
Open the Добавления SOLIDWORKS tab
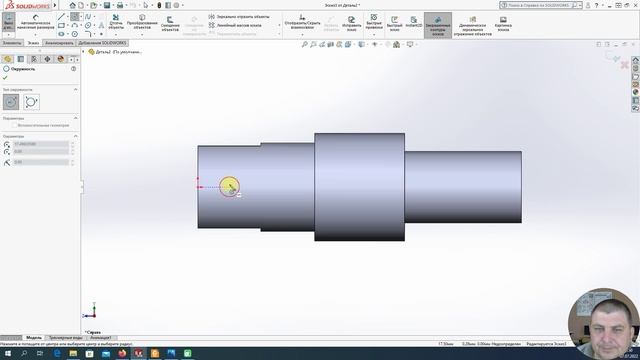[102, 43]
